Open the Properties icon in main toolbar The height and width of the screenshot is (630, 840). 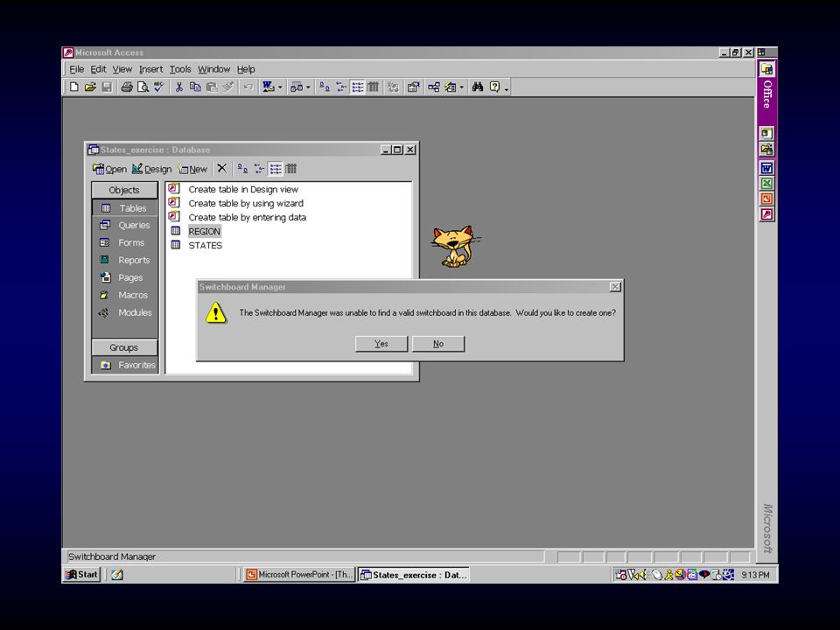(413, 87)
